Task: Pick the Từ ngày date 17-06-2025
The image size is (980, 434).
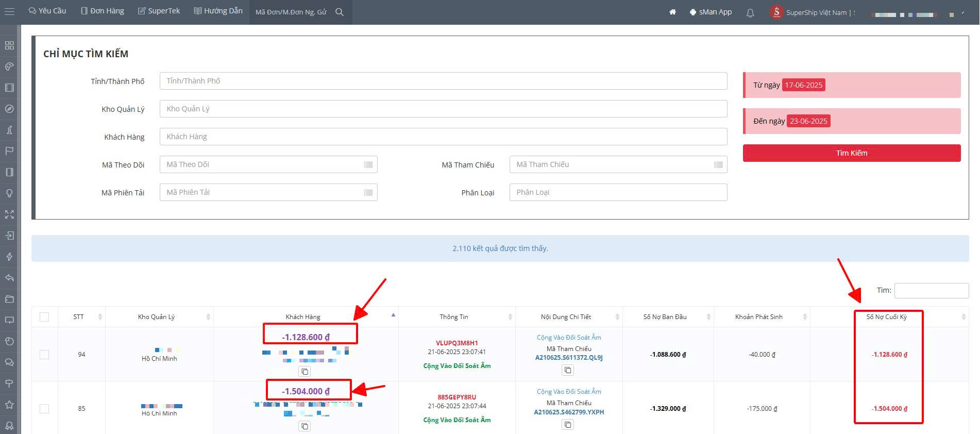Action: 804,85
